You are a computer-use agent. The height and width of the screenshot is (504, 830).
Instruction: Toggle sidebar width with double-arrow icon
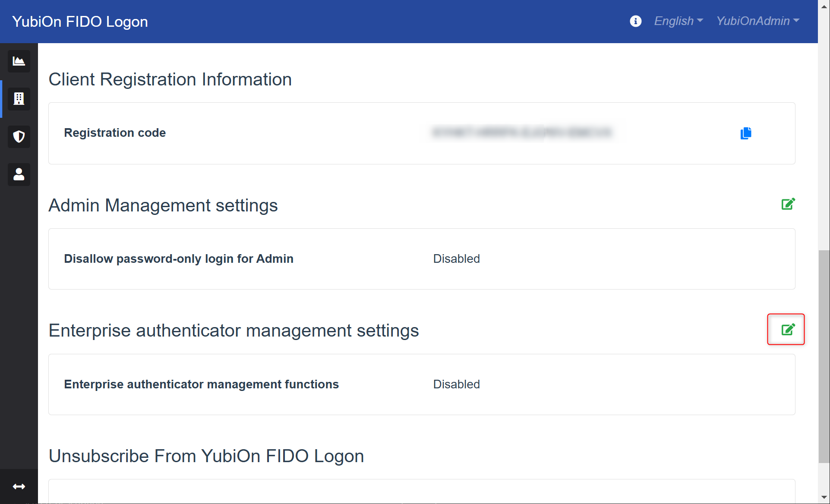point(19,486)
